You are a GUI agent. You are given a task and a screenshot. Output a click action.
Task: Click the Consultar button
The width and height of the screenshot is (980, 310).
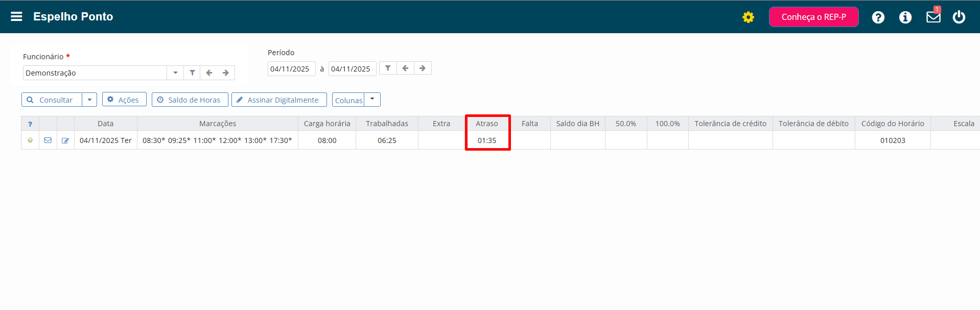click(x=52, y=100)
